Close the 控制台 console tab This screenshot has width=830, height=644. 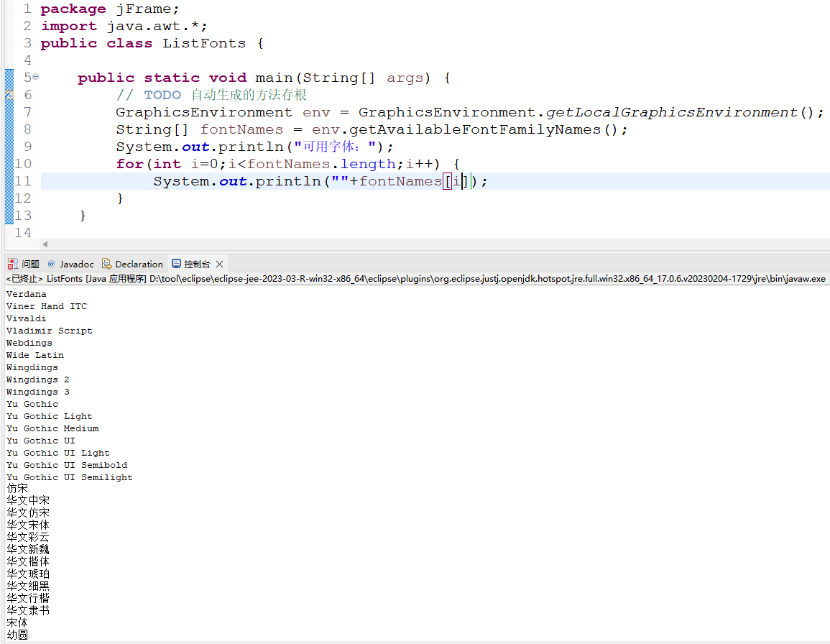tap(219, 263)
